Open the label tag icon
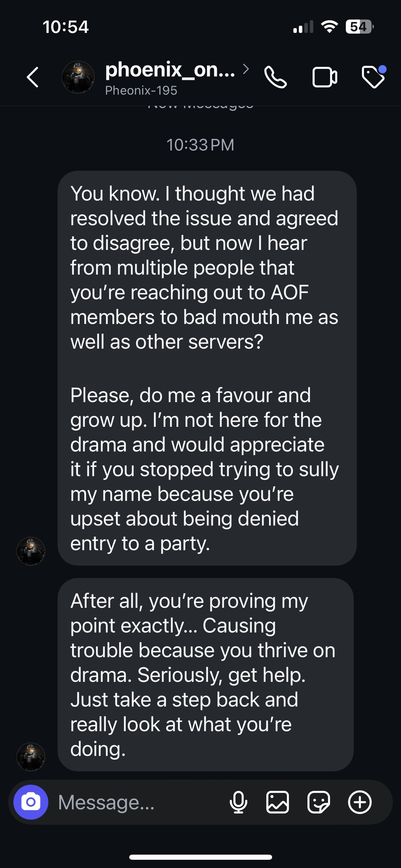The height and width of the screenshot is (868, 401). coord(373,77)
